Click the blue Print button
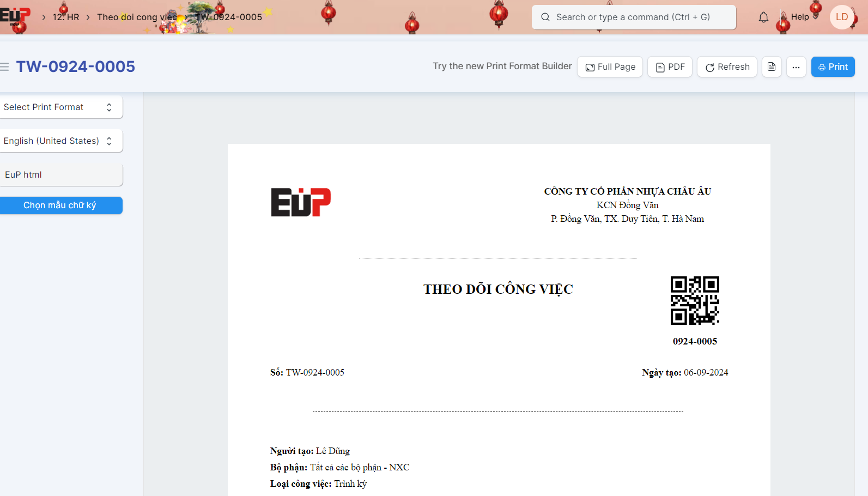Screen dimensions: 868x496 coord(833,67)
